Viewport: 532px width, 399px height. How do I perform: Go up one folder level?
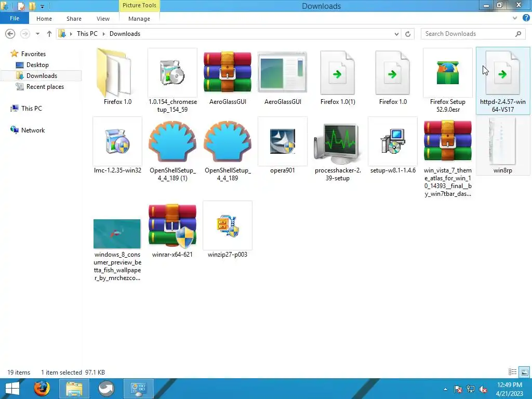pos(49,34)
